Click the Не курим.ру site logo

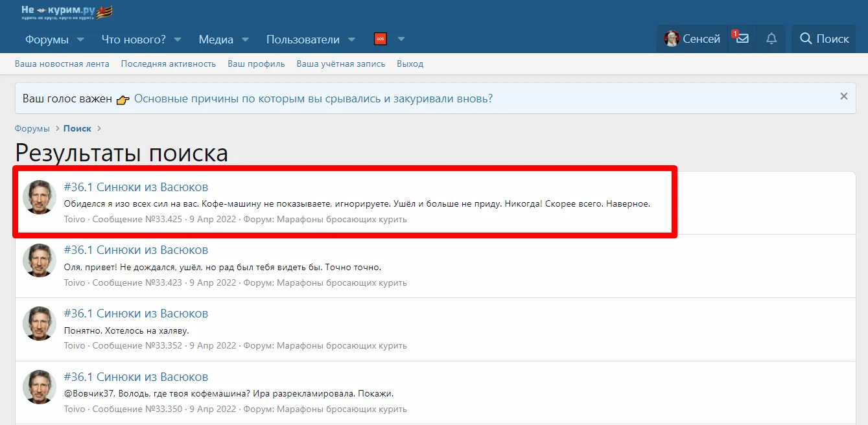66,12
